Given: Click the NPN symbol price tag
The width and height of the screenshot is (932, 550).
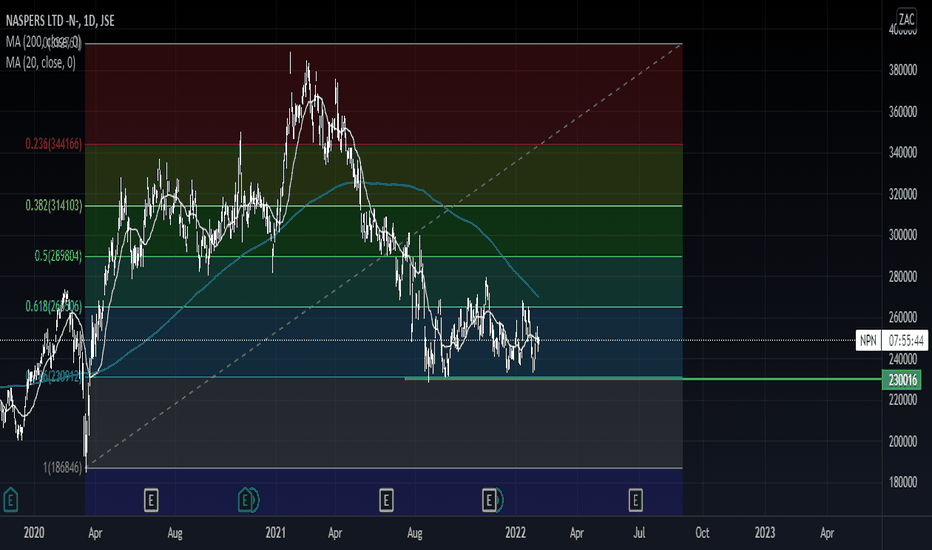Looking at the screenshot, I should click(x=868, y=341).
